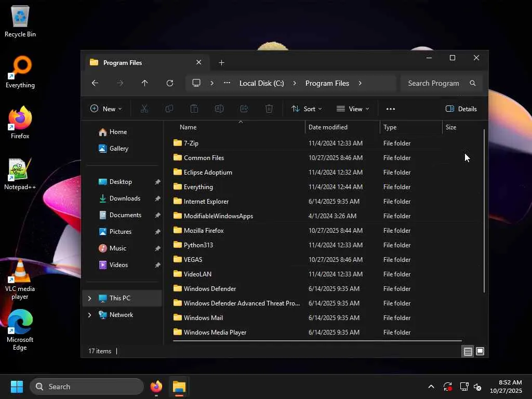Screen dimensions: 532x399
Task: Open the New dropdown menu
Action: [x=106, y=109]
